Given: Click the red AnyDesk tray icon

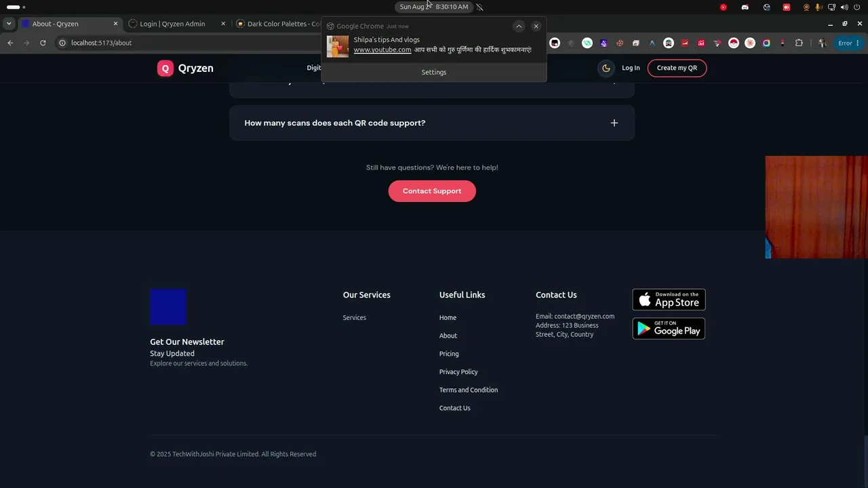Looking at the screenshot, I should [787, 7].
